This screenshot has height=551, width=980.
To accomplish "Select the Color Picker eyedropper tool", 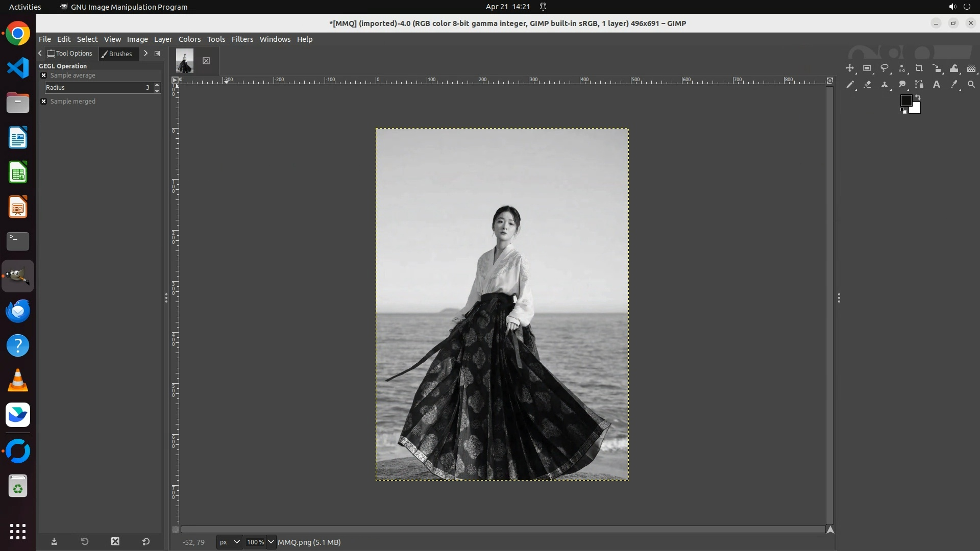I will pos(954,85).
